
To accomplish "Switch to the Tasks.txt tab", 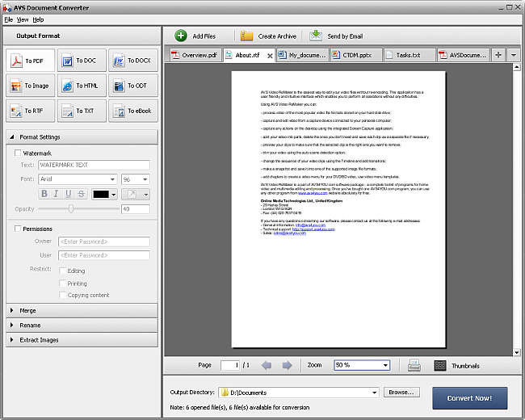I will pos(409,55).
